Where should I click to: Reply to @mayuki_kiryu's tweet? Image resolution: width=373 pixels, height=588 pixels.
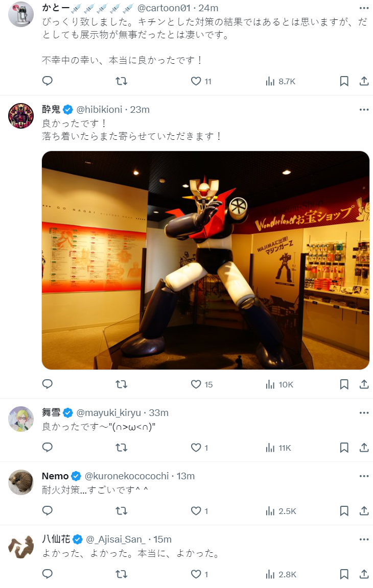(x=48, y=447)
